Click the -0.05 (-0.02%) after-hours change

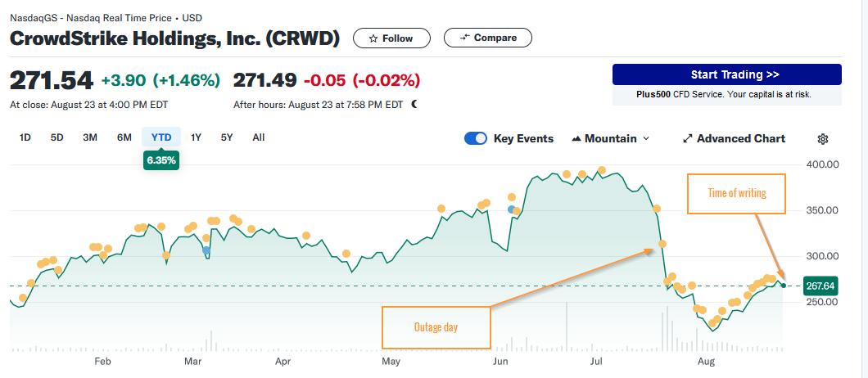point(361,81)
